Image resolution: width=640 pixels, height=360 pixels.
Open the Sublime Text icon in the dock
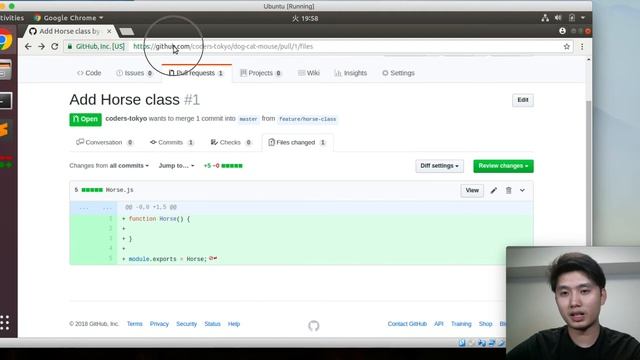[x=4, y=130]
